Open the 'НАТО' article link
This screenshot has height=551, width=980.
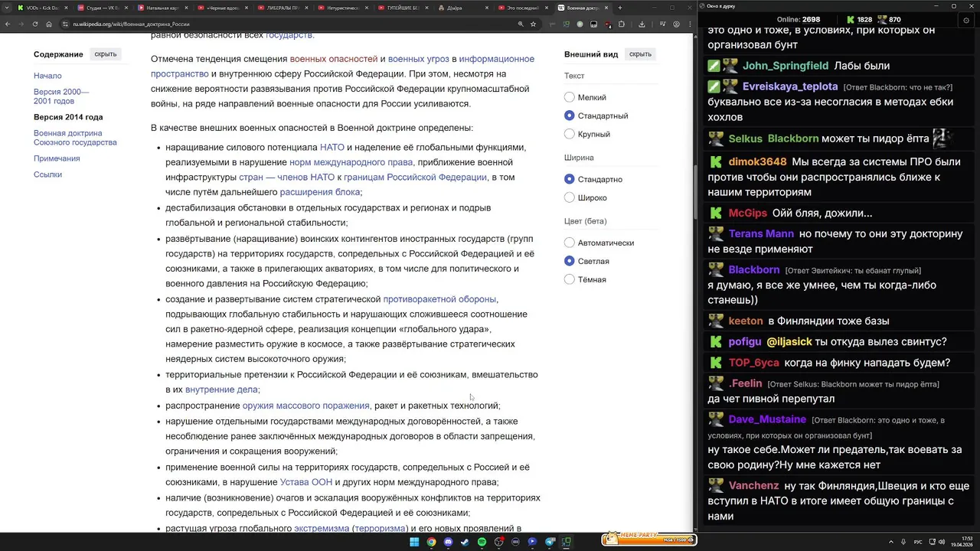click(x=332, y=147)
